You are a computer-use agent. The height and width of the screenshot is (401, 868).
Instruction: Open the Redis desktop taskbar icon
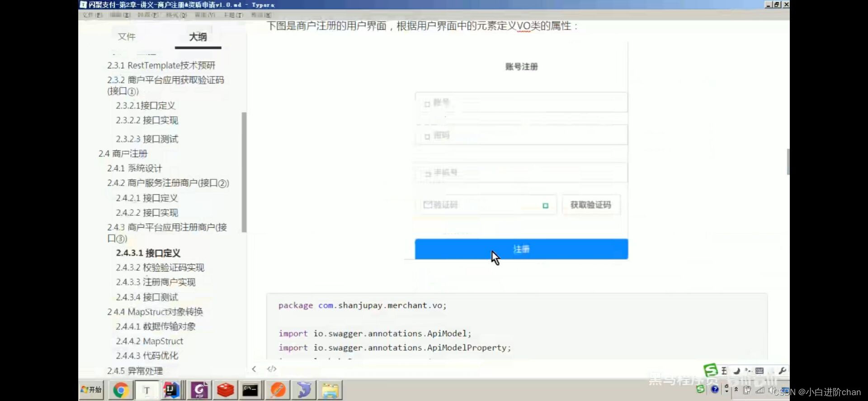[x=225, y=390]
